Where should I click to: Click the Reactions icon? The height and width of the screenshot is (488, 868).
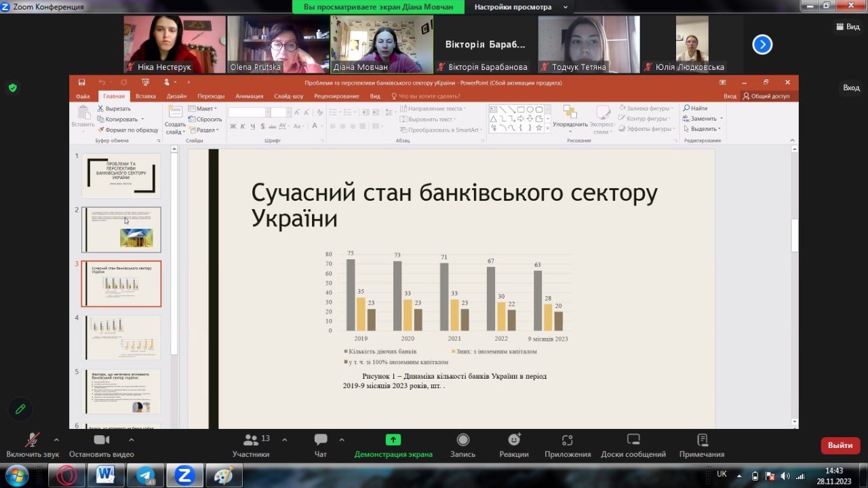point(514,445)
